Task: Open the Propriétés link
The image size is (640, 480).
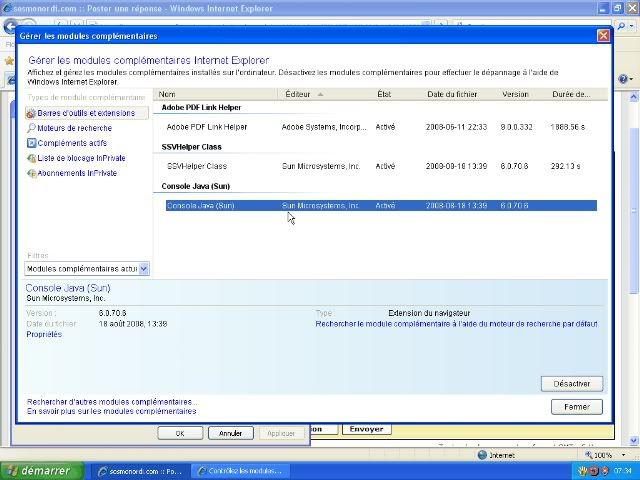Action: (x=44, y=334)
